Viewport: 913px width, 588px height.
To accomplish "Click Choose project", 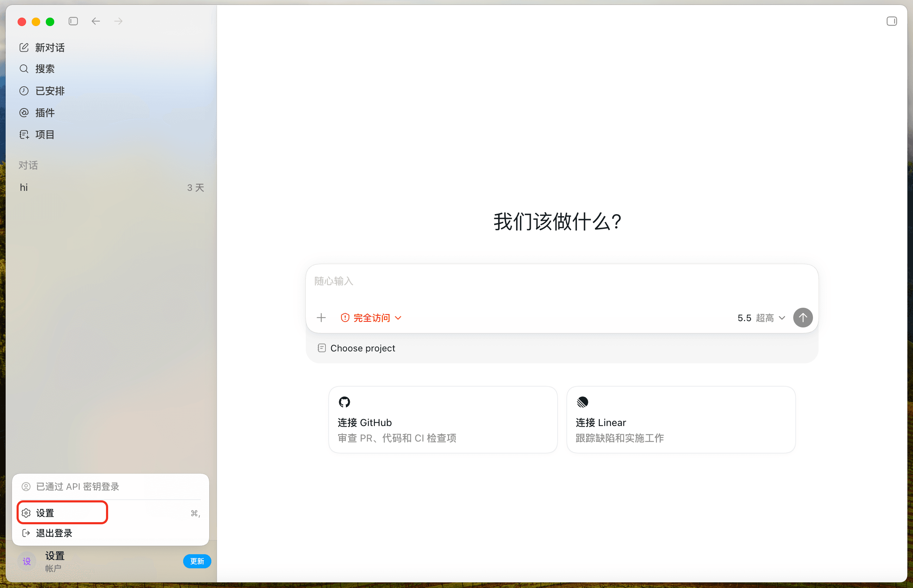I will tap(356, 348).
